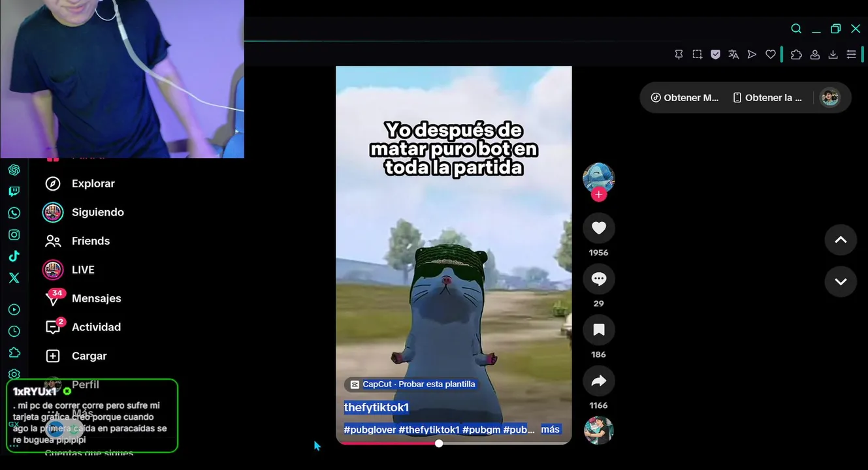Click CapCut Probar esta plantilla link

413,384
